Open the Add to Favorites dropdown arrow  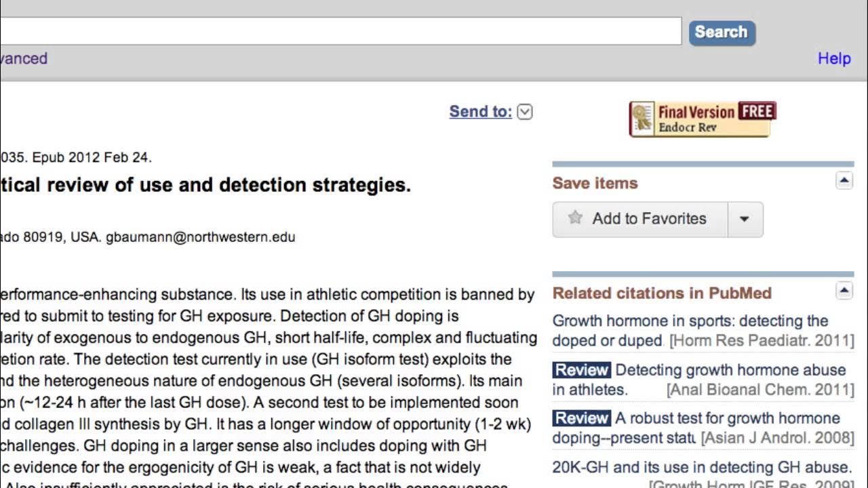tap(745, 219)
